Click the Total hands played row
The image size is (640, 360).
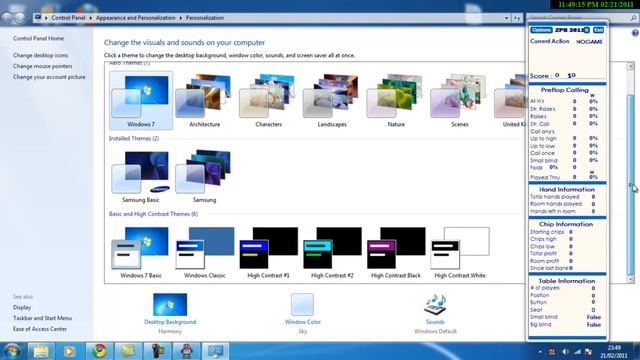562,197
